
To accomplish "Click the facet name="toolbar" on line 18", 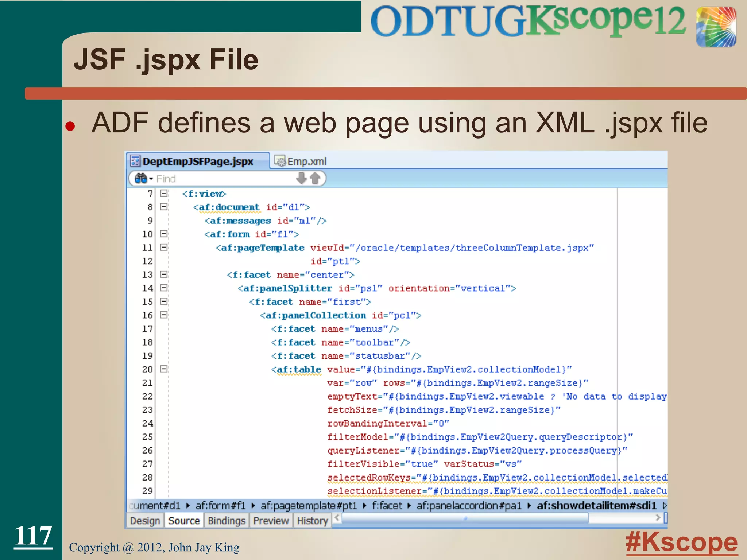I will pyautogui.click(x=341, y=343).
